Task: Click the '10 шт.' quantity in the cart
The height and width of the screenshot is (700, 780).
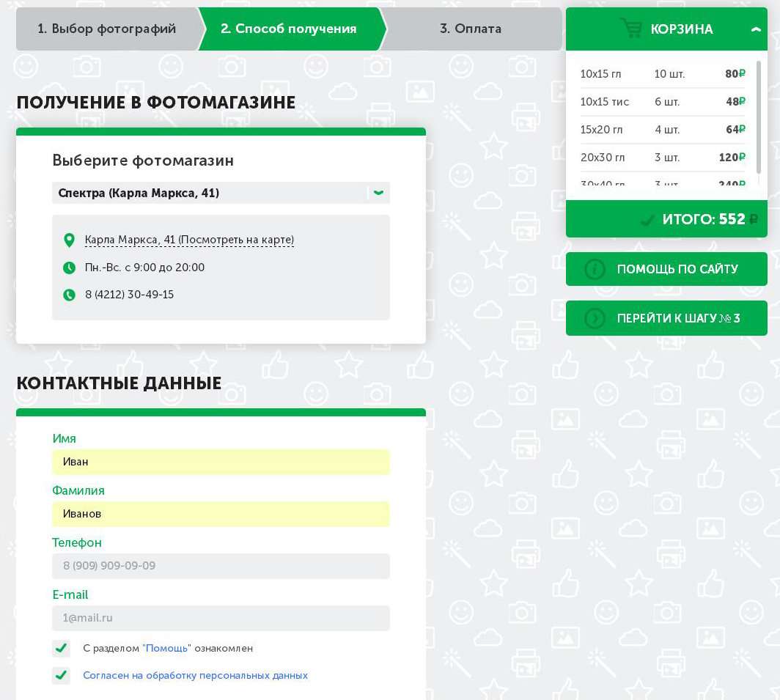Action: point(669,74)
